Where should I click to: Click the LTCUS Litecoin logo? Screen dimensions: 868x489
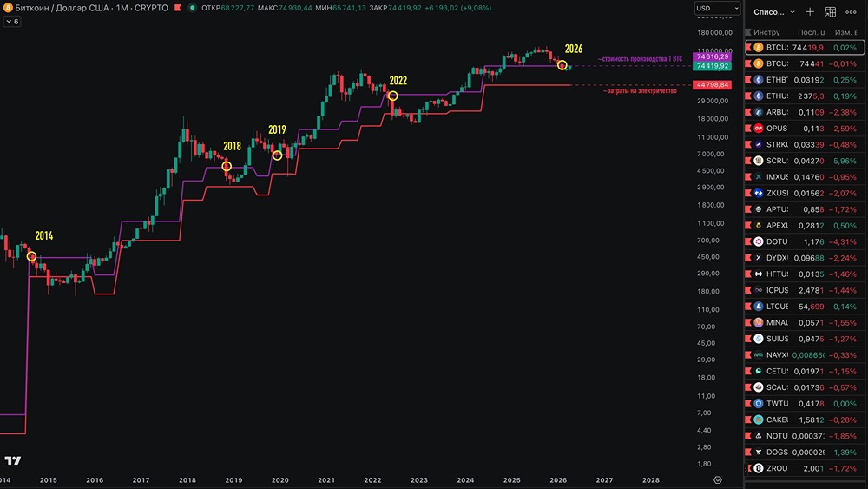point(759,307)
